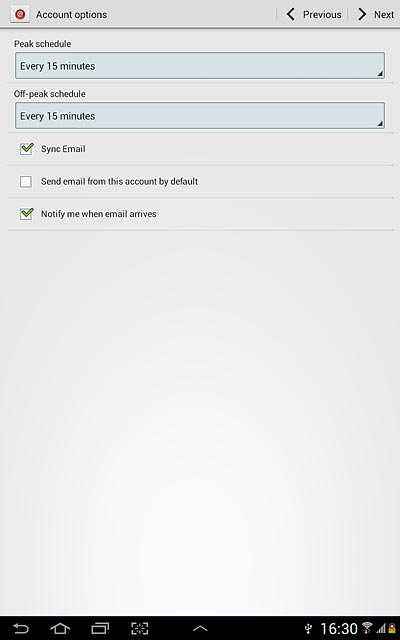Tap the 16:30 clock in status bar
Image resolution: width=400 pixels, height=640 pixels.
click(x=339, y=629)
